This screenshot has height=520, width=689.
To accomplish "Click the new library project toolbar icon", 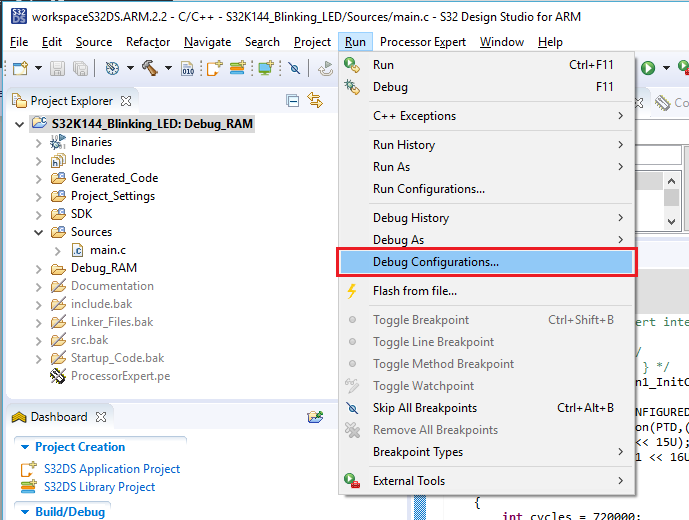I will click(238, 68).
